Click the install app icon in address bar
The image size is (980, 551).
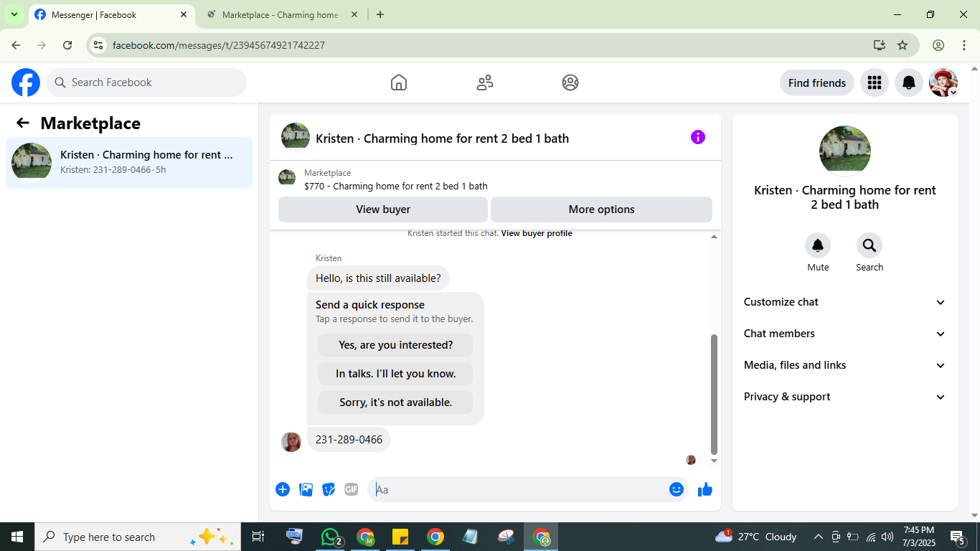pos(880,45)
